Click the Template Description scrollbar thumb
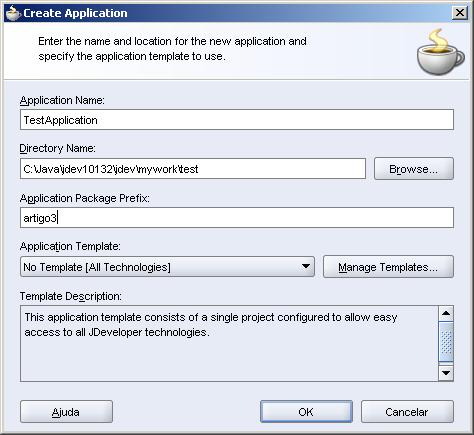Image resolution: width=474 pixels, height=435 pixels. pos(446,342)
